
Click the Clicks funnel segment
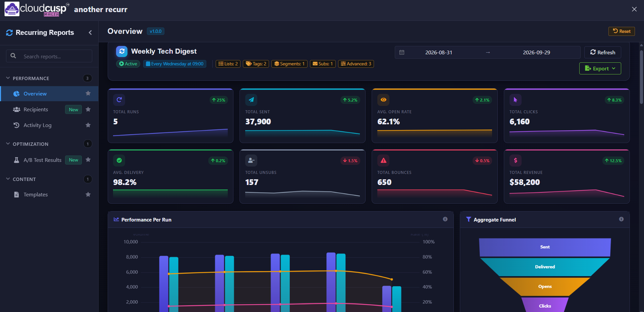point(545,305)
